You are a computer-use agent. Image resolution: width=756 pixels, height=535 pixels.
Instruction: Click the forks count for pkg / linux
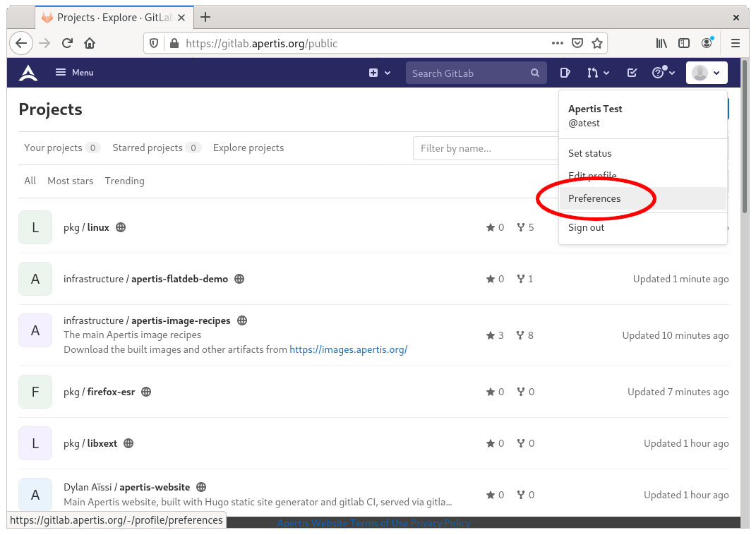[525, 227]
